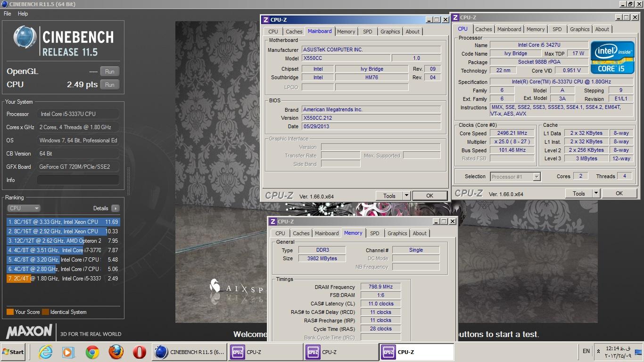Click OK in Mainboard CPU-Z window
The height and width of the screenshot is (362, 644).
tap(429, 196)
